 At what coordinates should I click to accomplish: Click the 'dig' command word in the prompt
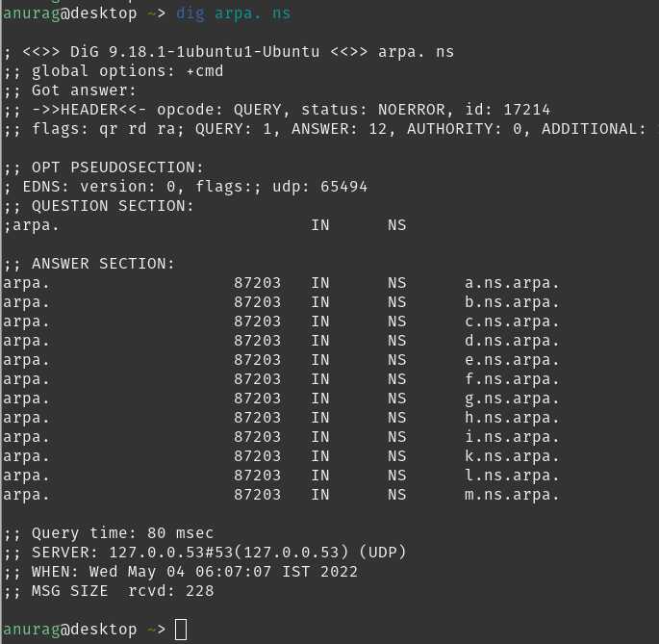point(190,13)
